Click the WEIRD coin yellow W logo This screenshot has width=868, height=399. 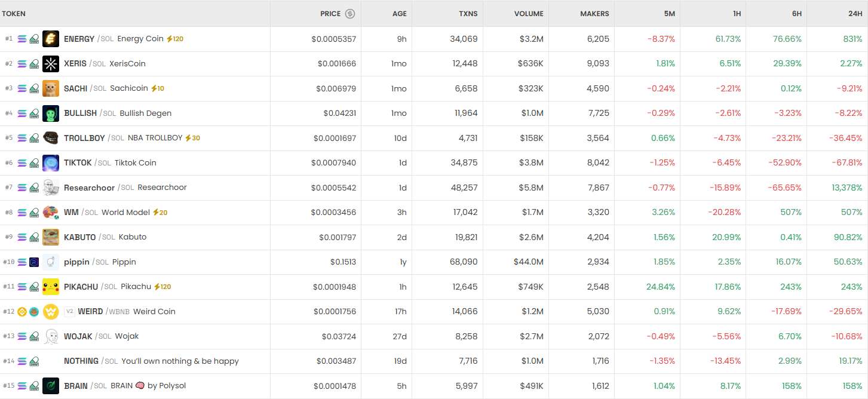point(51,312)
